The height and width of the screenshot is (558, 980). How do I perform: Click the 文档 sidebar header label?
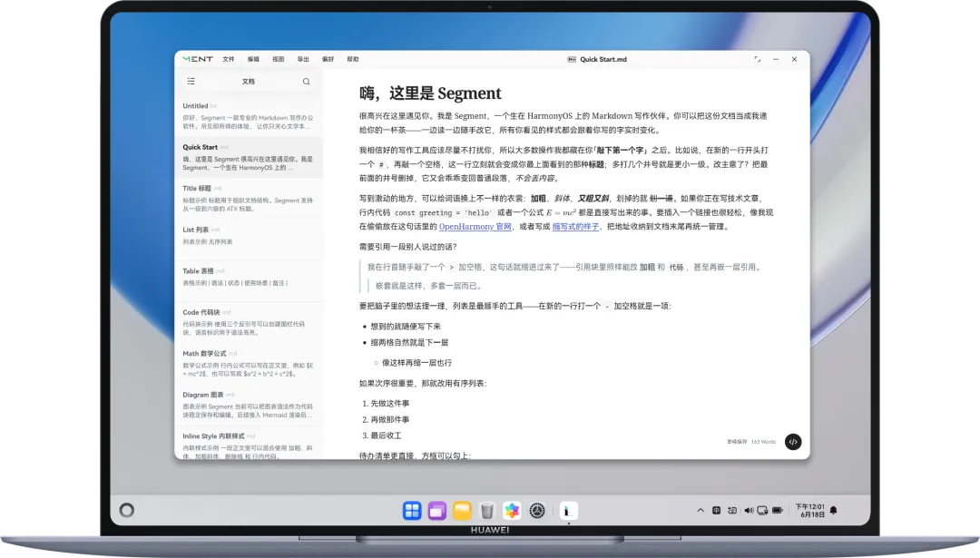(x=248, y=82)
